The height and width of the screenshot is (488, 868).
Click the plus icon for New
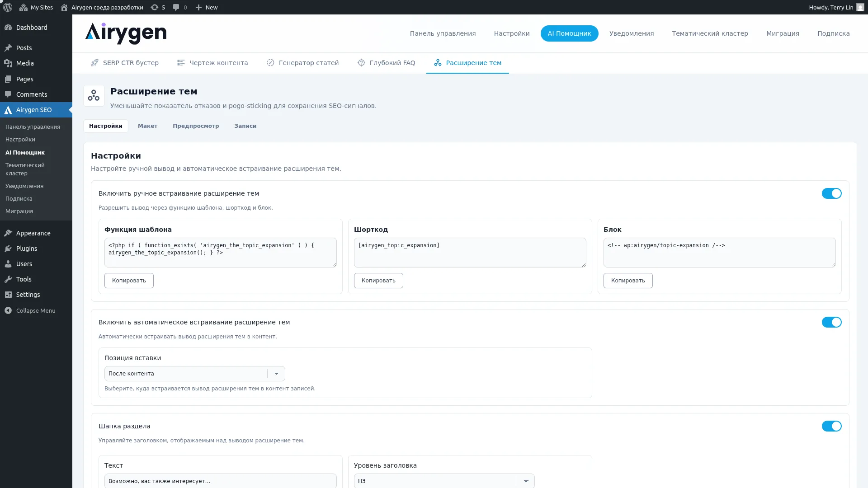pyautogui.click(x=198, y=7)
